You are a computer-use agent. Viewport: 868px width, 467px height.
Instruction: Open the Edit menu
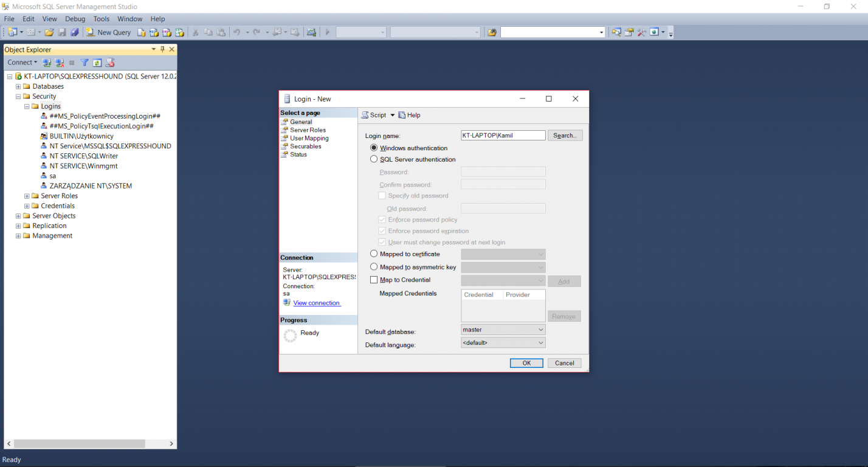coord(28,19)
